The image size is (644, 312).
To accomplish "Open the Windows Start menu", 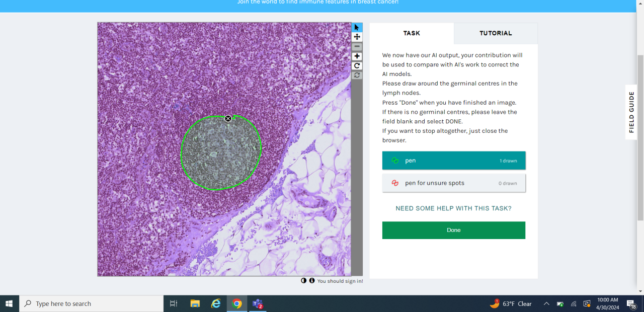I will (x=9, y=303).
